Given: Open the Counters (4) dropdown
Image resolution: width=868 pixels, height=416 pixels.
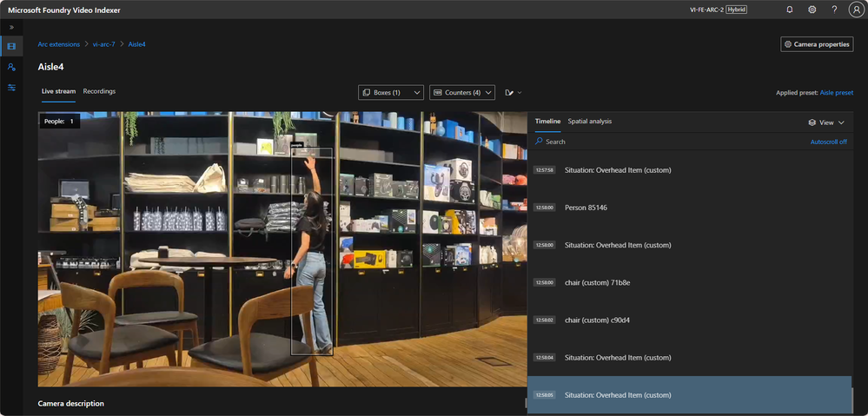Looking at the screenshot, I should (x=462, y=93).
